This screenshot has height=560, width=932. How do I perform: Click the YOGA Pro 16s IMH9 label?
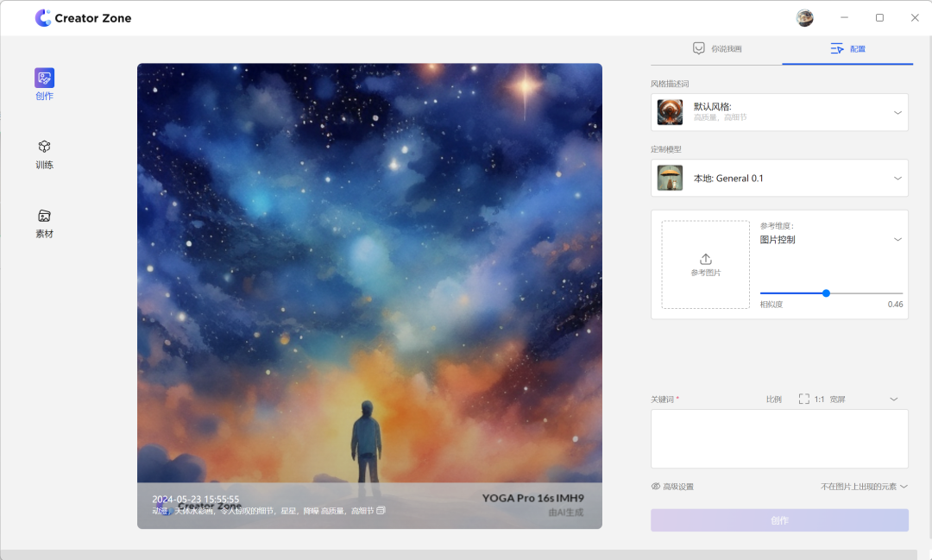point(532,498)
